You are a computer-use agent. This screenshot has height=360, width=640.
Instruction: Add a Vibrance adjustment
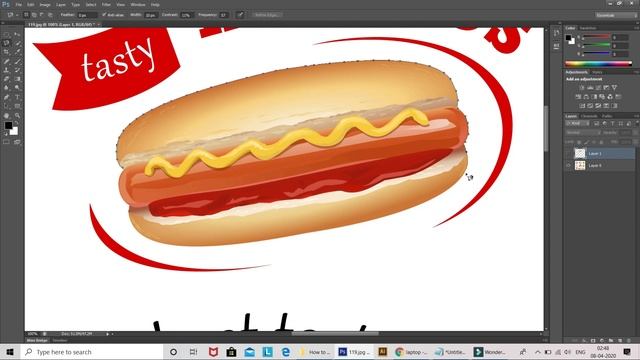(614, 88)
